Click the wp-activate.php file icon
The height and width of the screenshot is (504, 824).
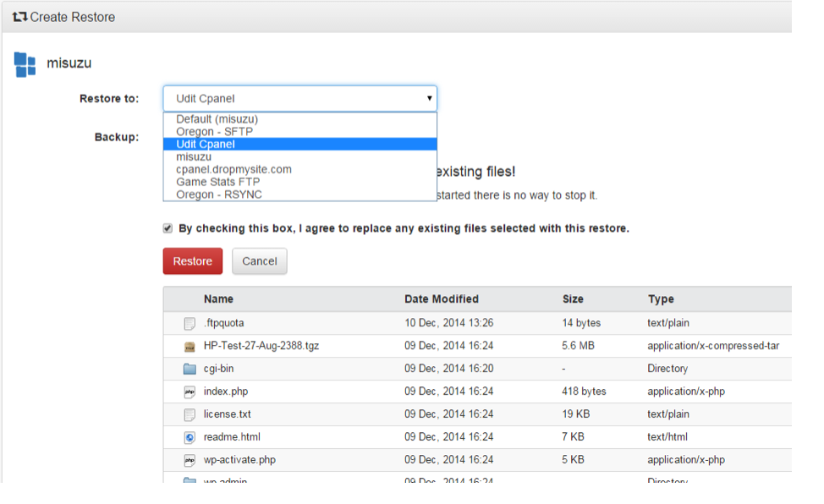point(190,460)
